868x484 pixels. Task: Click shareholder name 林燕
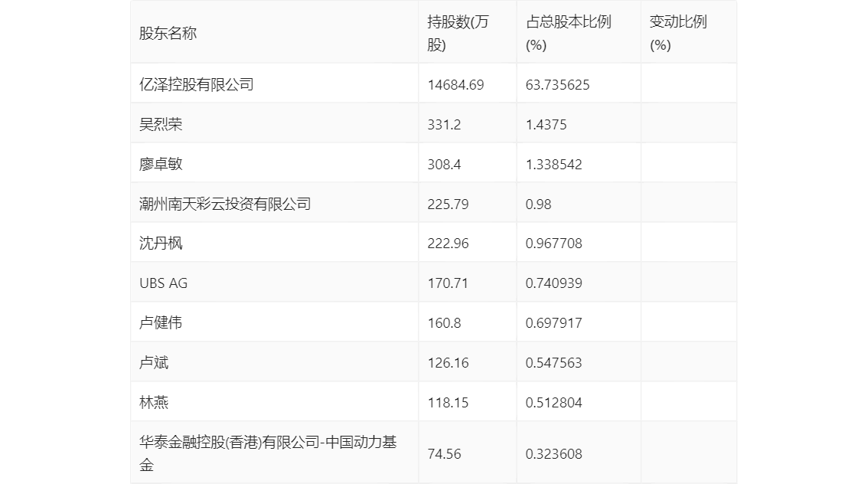click(153, 403)
